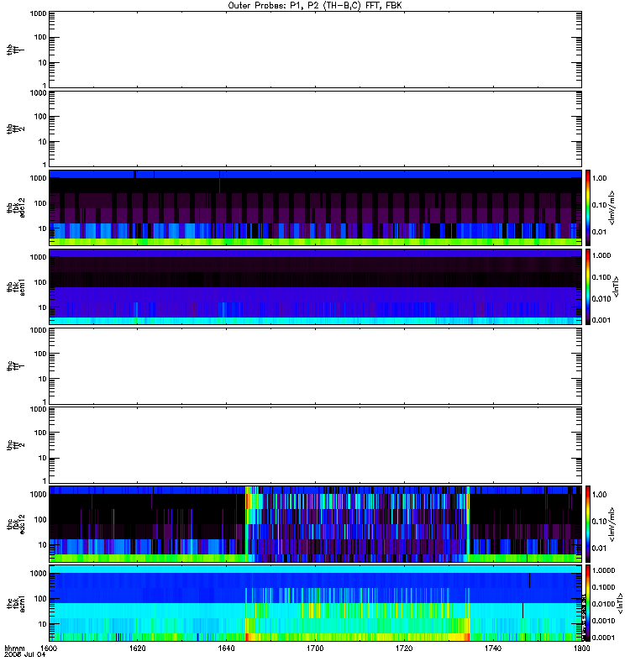630x672 pixels.
Task: Click the 1620 time axis label
Action: [x=138, y=648]
